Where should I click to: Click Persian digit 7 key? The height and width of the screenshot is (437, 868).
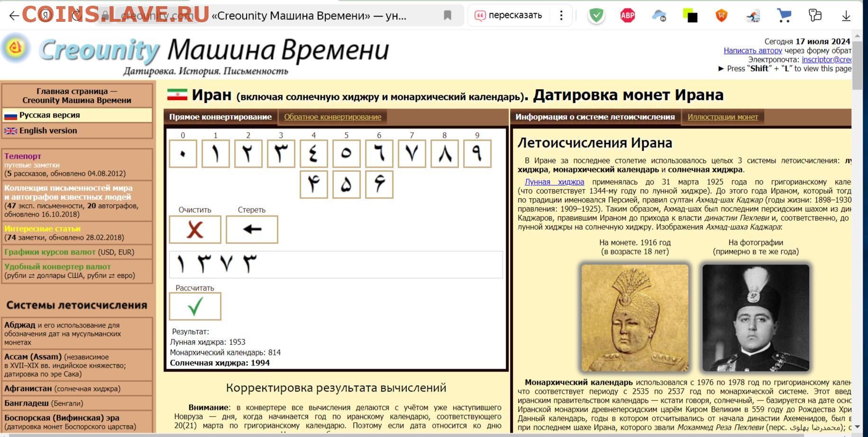pyautogui.click(x=412, y=154)
